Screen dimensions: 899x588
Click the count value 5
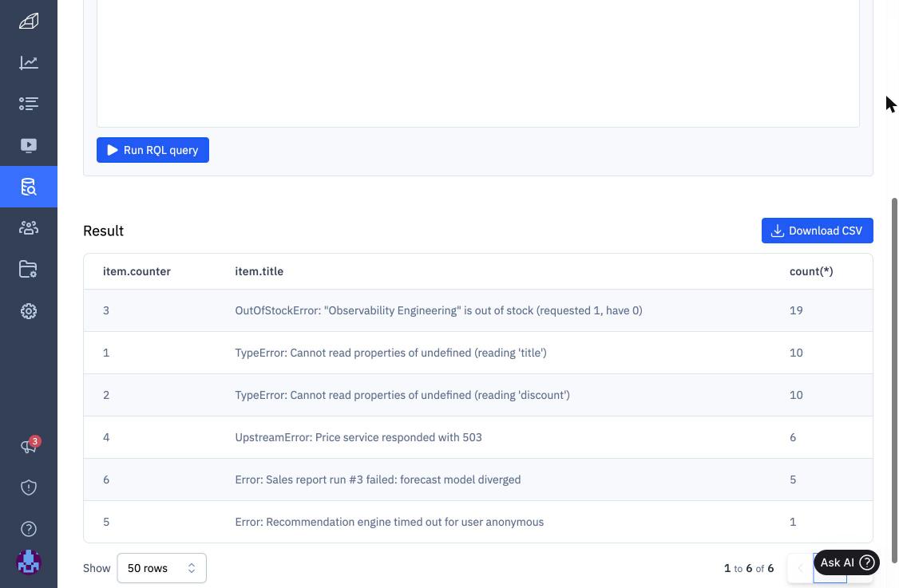click(x=793, y=479)
